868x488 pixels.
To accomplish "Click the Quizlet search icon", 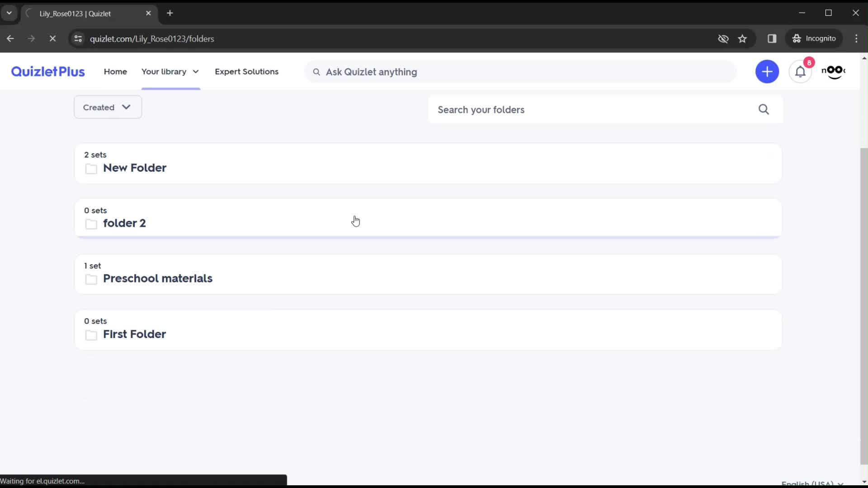I will coord(316,71).
